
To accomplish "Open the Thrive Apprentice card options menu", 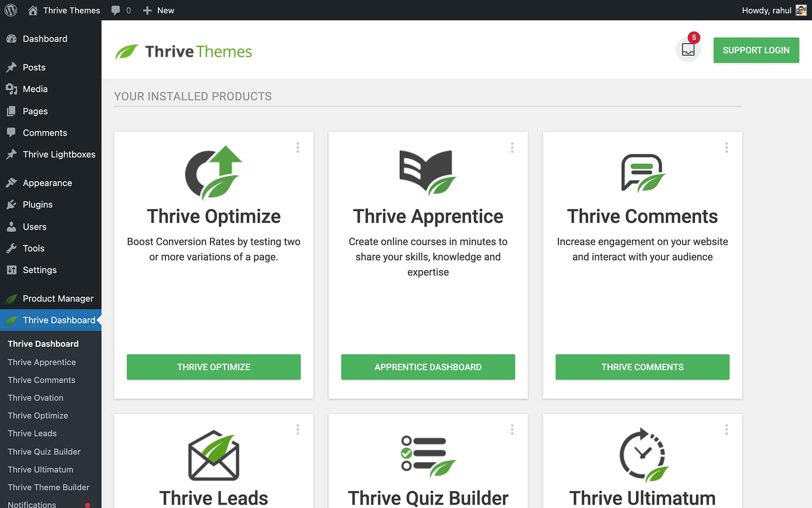I will (x=512, y=147).
